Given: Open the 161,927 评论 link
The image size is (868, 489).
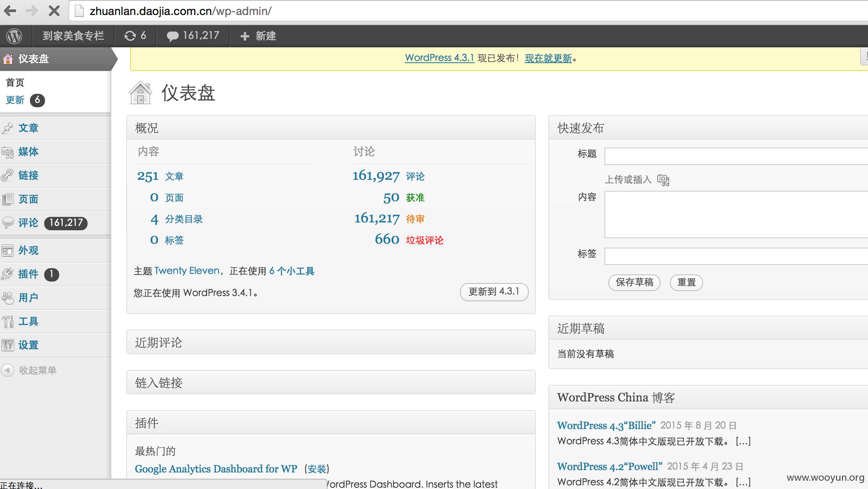Looking at the screenshot, I should click(x=388, y=176).
